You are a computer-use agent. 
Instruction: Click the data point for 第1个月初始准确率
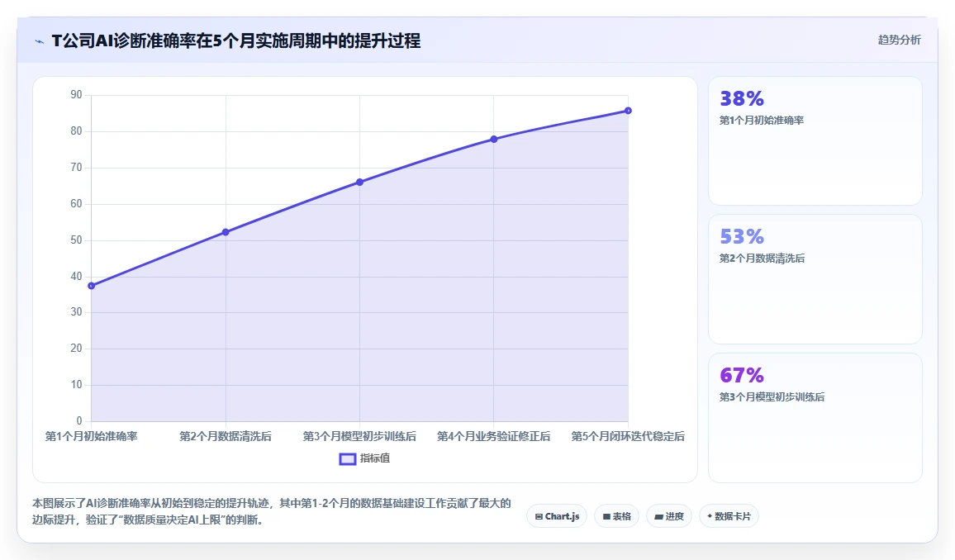[92, 286]
